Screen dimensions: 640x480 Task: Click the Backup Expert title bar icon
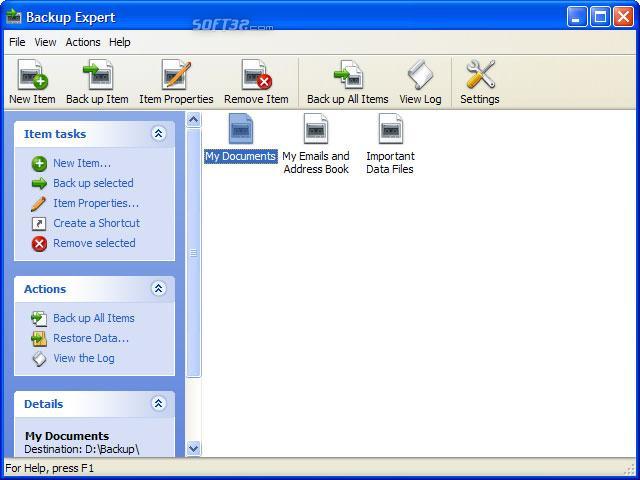[x=14, y=17]
